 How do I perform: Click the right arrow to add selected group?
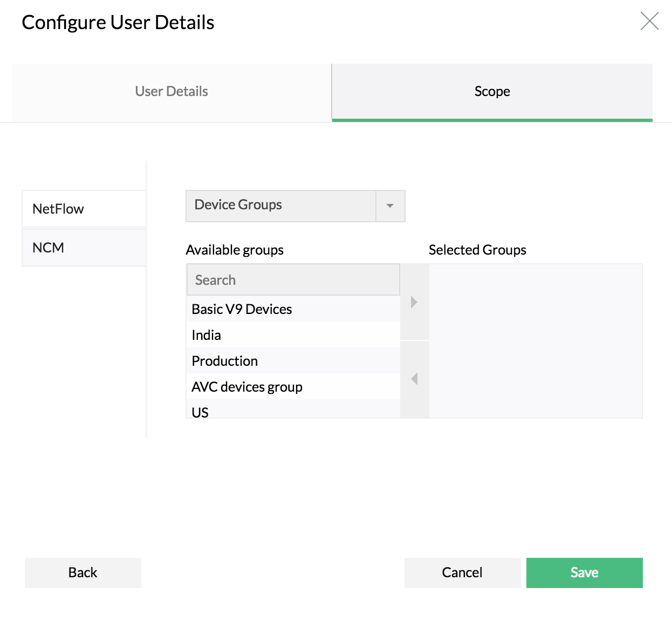point(414,302)
